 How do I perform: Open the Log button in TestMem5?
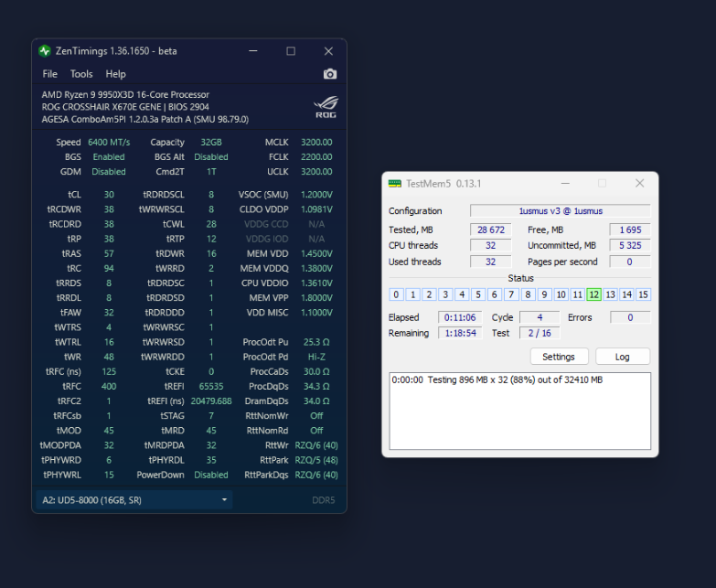coord(623,357)
